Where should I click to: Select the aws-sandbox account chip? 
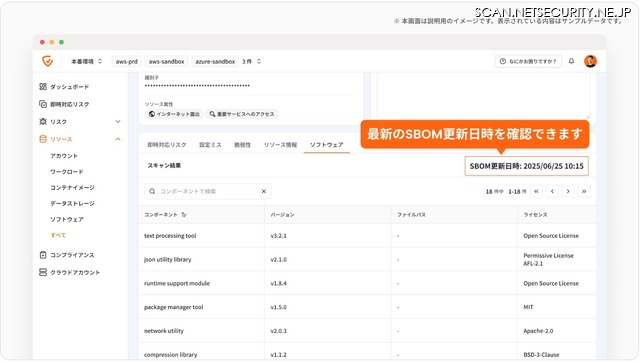167,62
